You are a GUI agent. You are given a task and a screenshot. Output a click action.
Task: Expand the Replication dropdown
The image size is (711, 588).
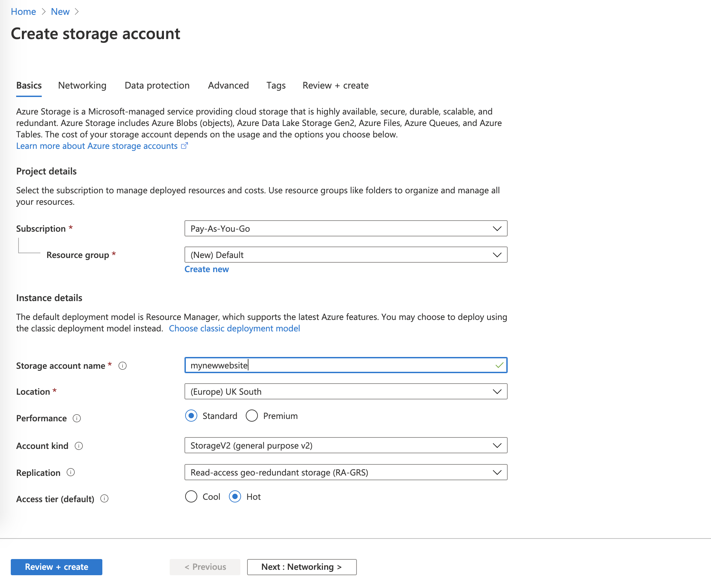tap(346, 472)
